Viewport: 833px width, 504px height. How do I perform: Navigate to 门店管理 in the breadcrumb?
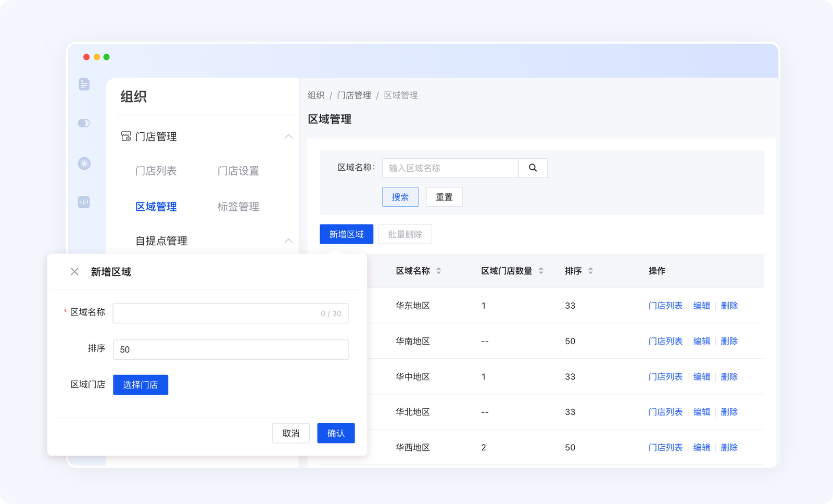tap(354, 95)
